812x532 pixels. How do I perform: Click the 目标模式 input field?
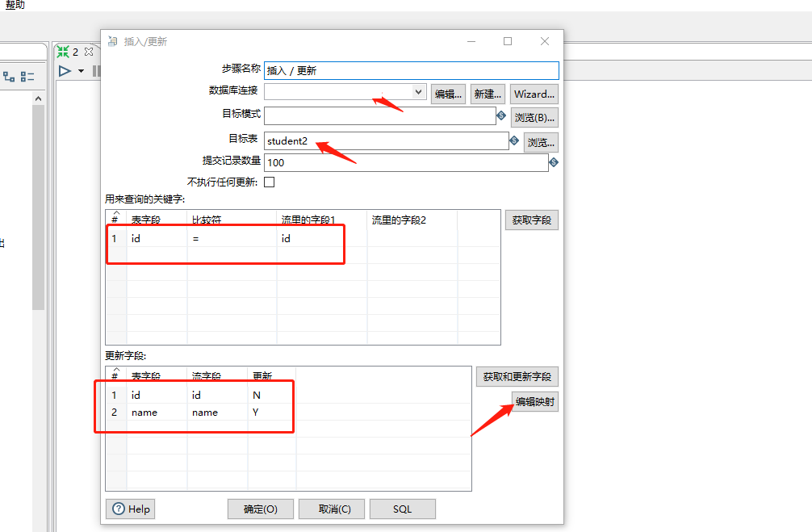[x=380, y=115]
